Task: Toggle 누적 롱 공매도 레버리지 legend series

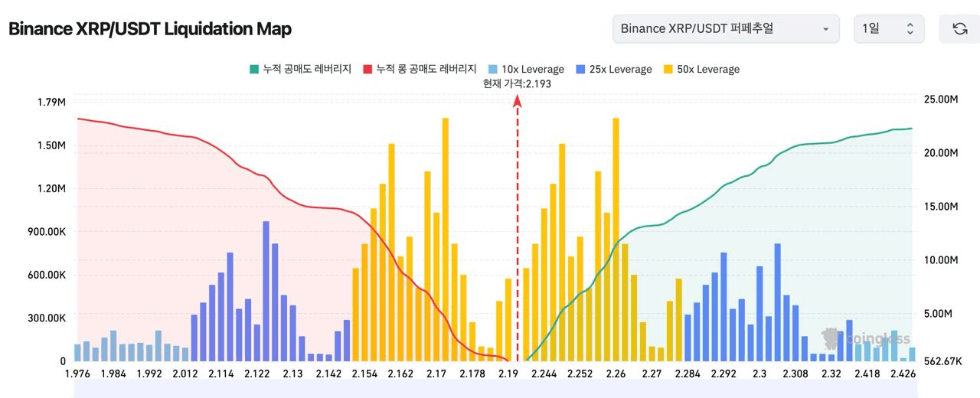Action: 420,69
